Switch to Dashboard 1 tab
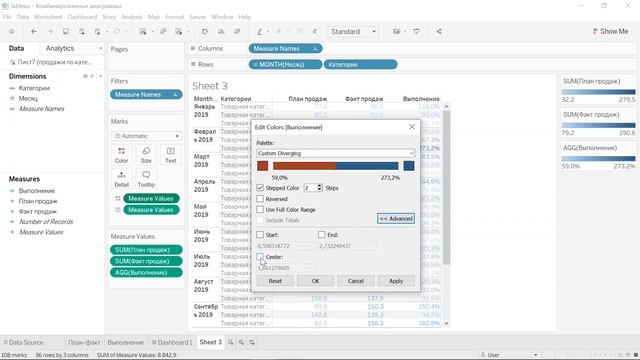Image resolution: width=640 pixels, height=360 pixels. point(172,342)
